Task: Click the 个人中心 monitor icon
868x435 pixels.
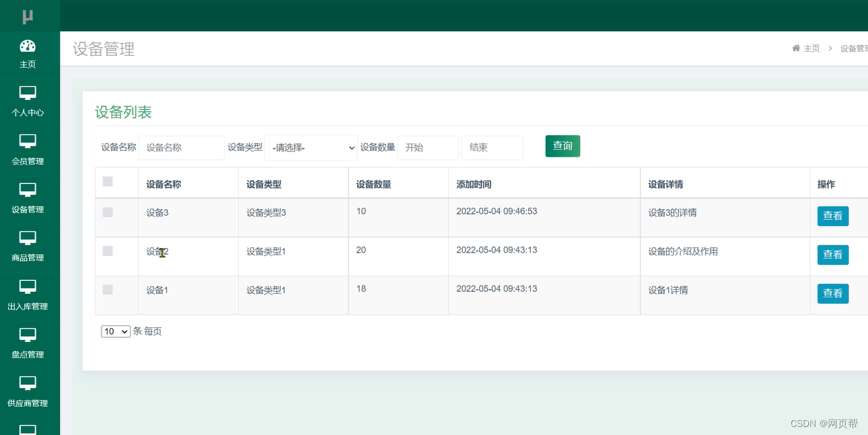Action: coord(28,93)
